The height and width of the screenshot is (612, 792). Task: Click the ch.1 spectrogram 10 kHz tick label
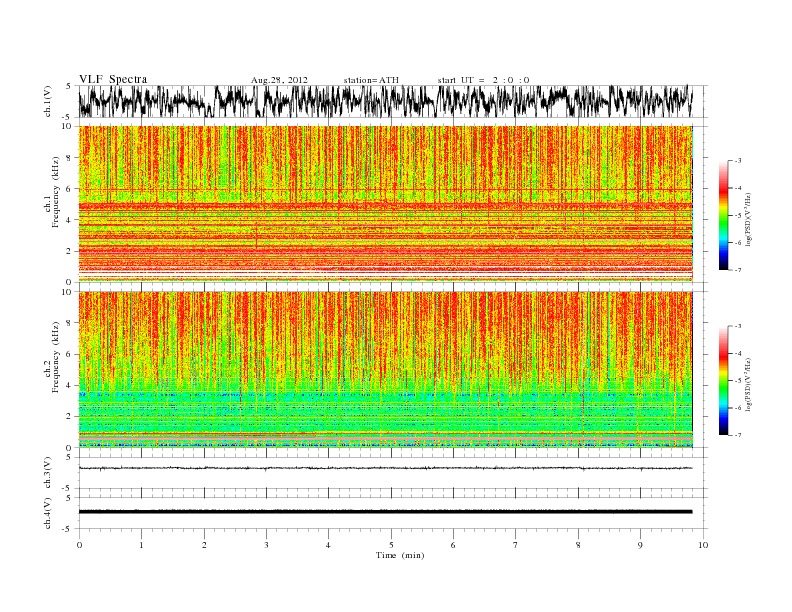(x=67, y=126)
